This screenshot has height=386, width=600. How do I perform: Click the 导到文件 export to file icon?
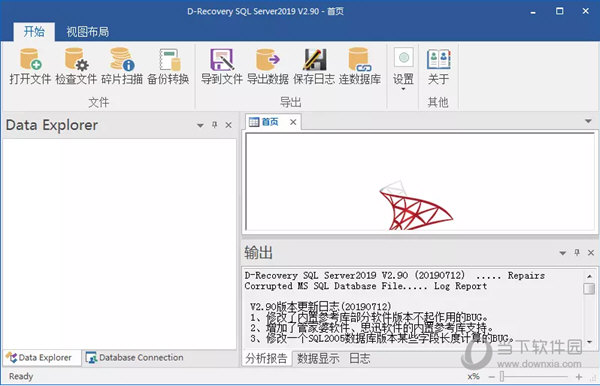point(222,66)
